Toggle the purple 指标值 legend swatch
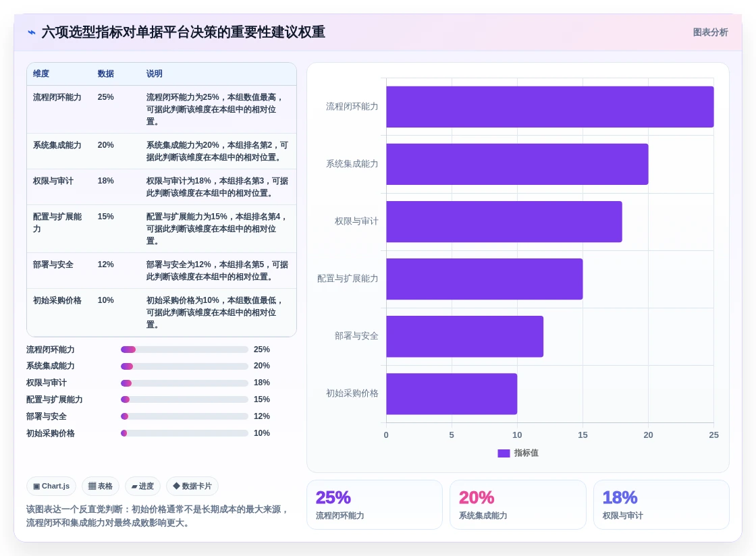Screen dimensions: 756x556 [x=504, y=453]
